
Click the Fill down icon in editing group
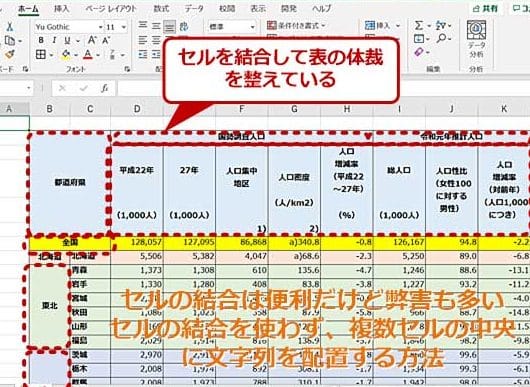coord(419,39)
